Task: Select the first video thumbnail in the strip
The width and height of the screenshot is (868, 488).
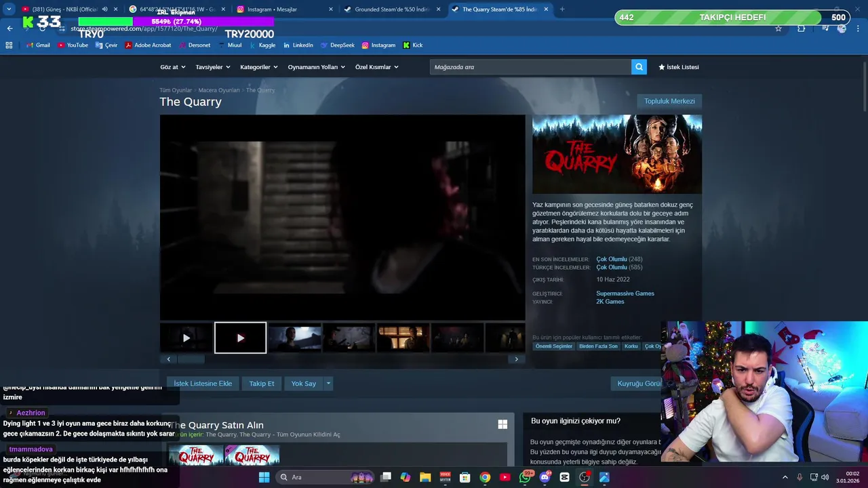Action: tap(186, 338)
